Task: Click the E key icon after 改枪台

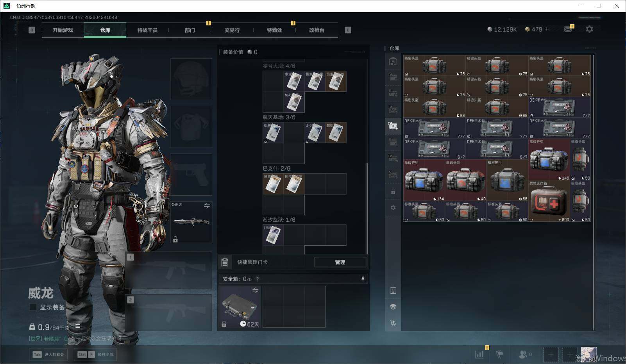Action: click(x=348, y=30)
